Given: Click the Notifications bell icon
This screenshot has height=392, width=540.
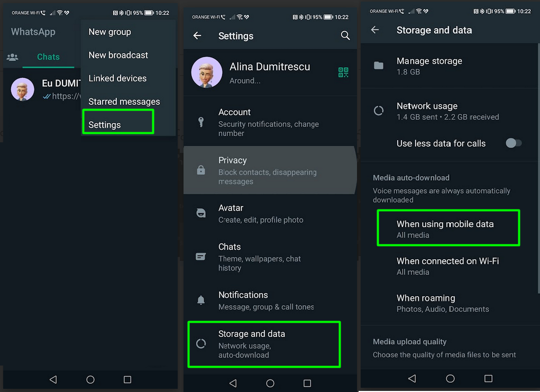Looking at the screenshot, I should [x=201, y=300].
